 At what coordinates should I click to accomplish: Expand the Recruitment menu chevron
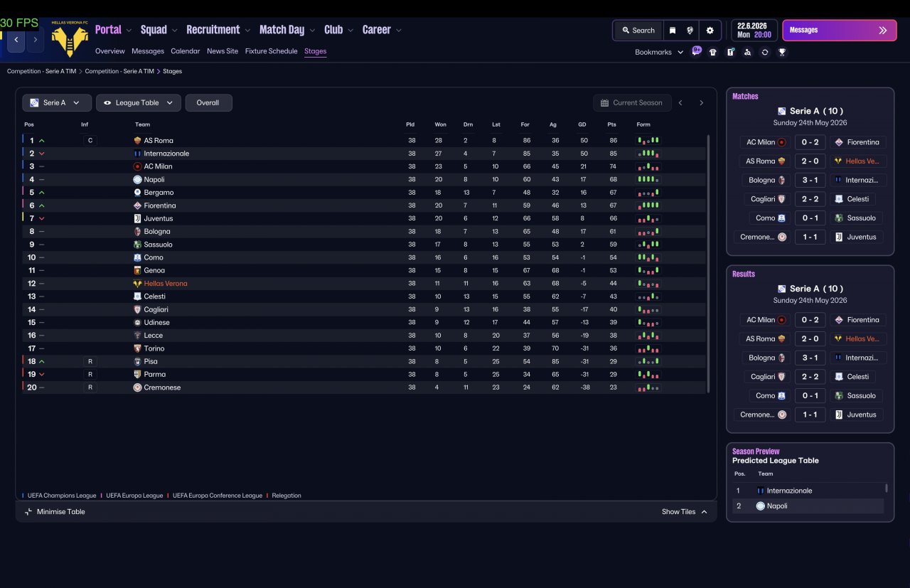point(247,31)
